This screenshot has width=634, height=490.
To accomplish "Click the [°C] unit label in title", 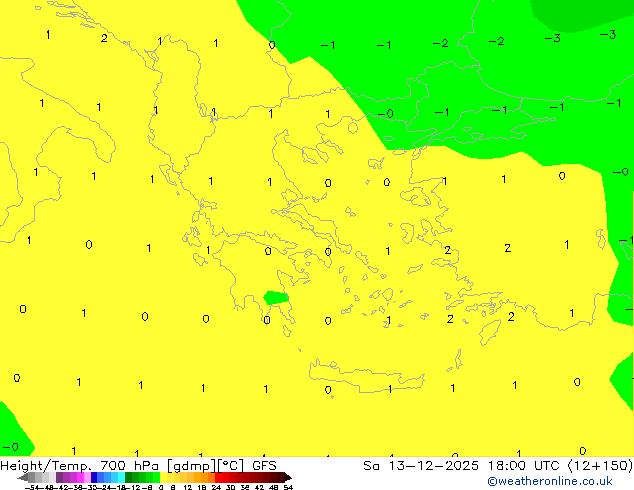I will point(232,465).
